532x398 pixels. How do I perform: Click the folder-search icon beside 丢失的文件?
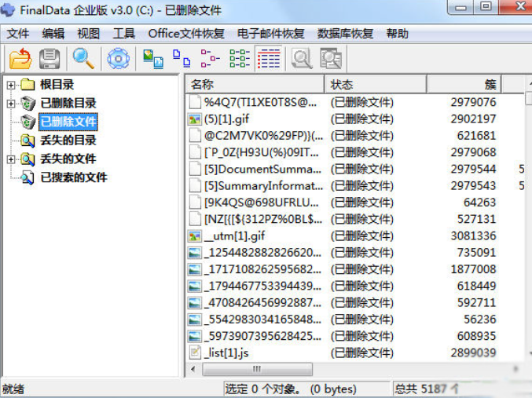click(28, 159)
